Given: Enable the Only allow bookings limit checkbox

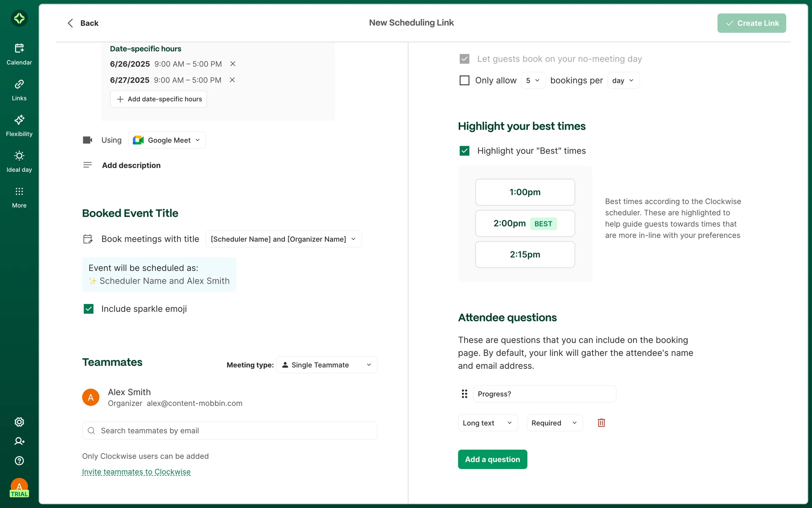Looking at the screenshot, I should pyautogui.click(x=464, y=80).
